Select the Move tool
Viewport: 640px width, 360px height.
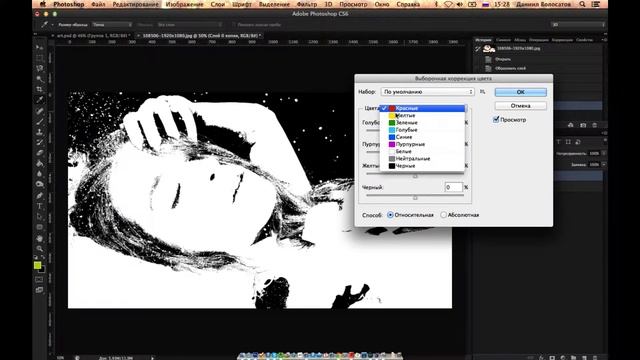40,47
